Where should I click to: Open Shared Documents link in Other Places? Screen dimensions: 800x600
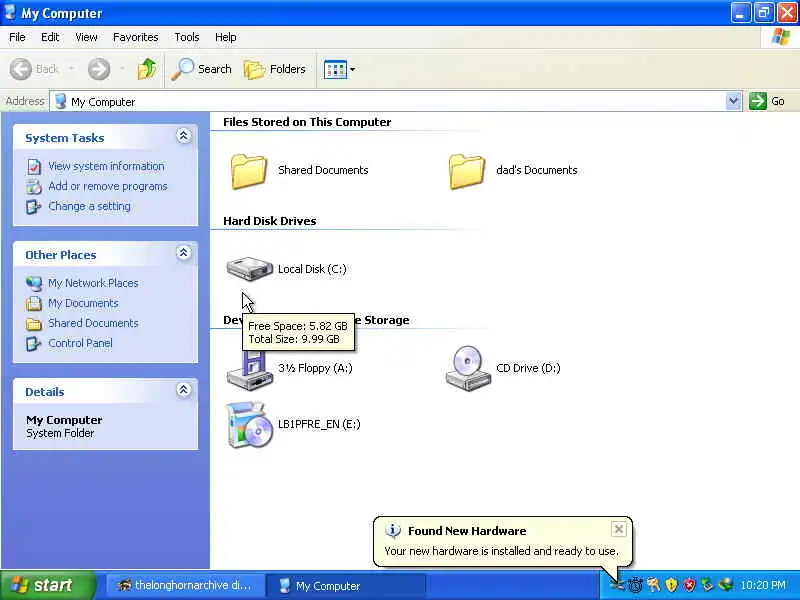(93, 323)
